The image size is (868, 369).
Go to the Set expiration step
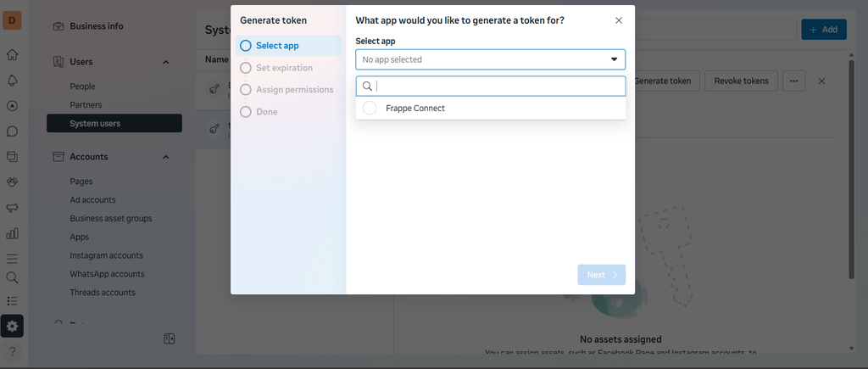(284, 68)
